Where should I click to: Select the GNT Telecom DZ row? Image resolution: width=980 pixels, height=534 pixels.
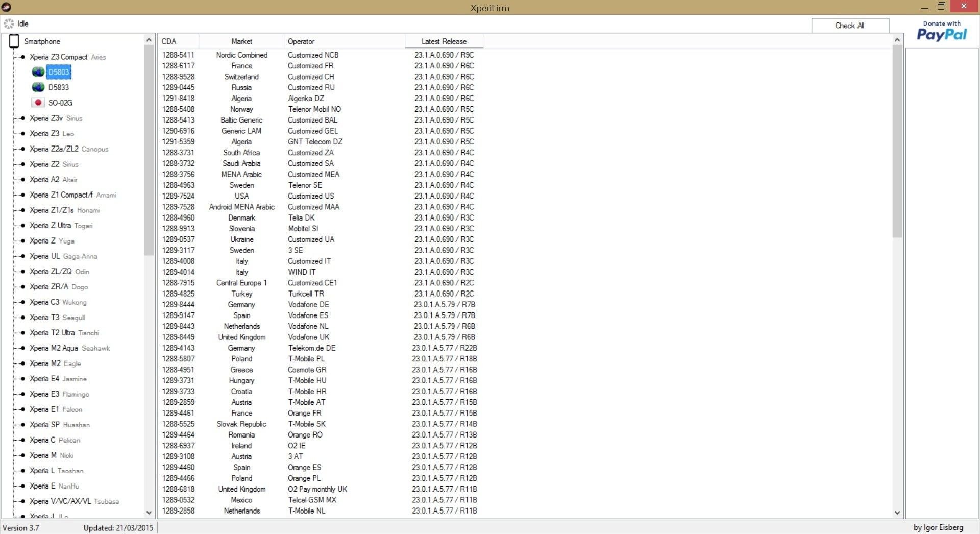[x=321, y=142]
